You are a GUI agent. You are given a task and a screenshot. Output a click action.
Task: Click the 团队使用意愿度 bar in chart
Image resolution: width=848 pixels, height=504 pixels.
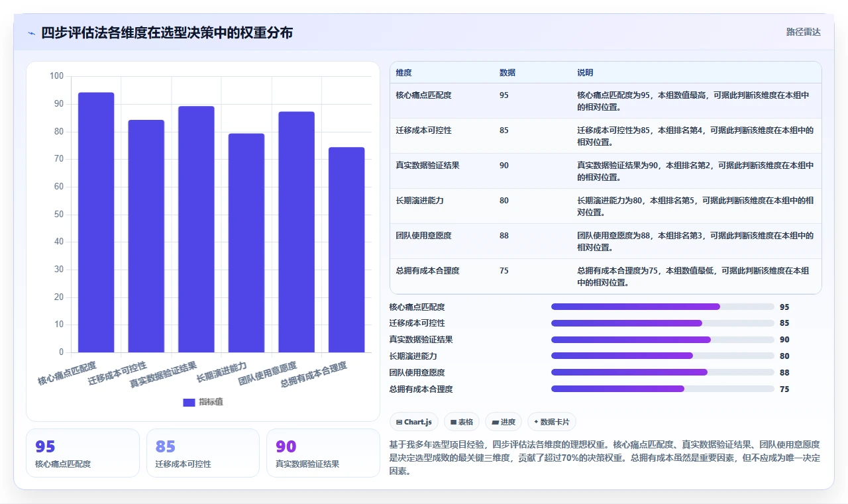[x=296, y=232]
